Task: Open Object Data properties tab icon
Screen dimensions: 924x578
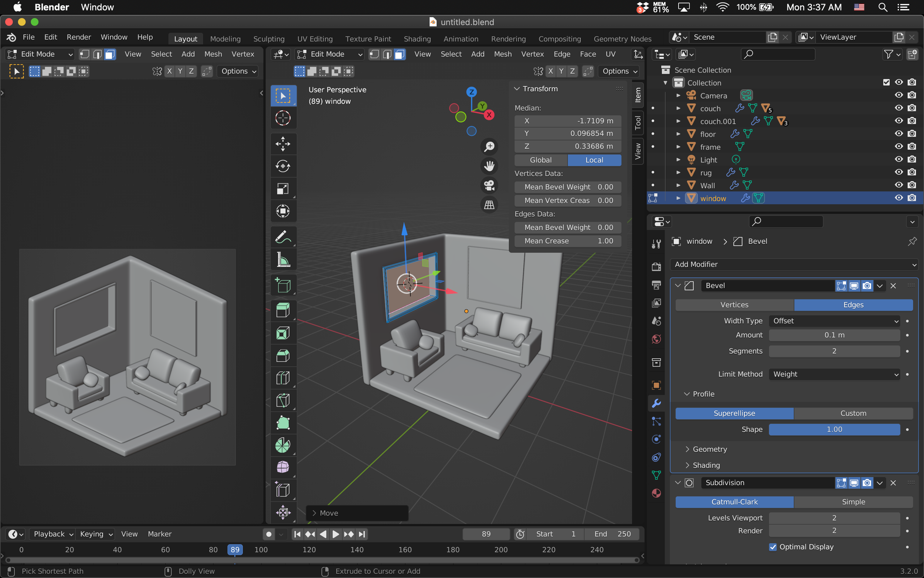Action: pos(656,475)
